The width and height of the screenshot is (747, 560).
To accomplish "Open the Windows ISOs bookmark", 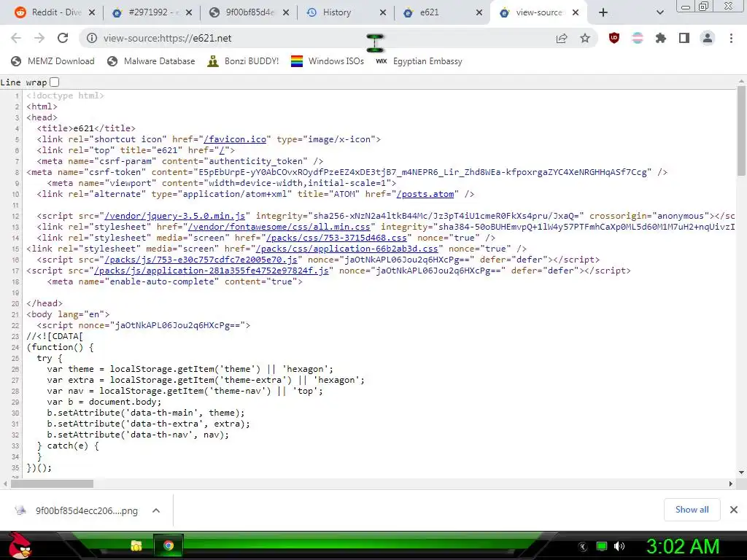I will click(x=328, y=61).
